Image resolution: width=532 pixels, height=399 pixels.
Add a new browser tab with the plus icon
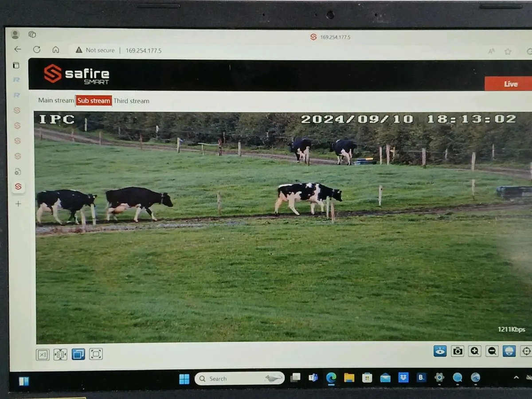click(x=18, y=203)
